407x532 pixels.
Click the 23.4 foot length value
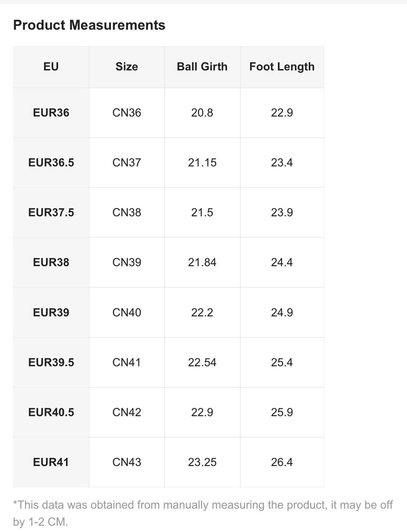(282, 163)
